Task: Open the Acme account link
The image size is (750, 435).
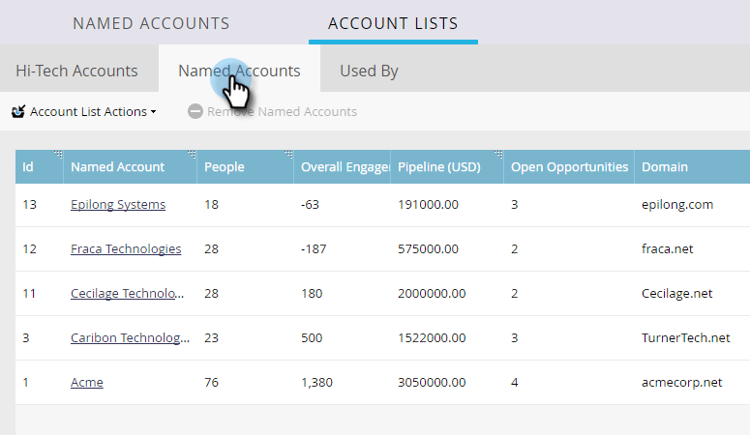Action: [x=87, y=382]
